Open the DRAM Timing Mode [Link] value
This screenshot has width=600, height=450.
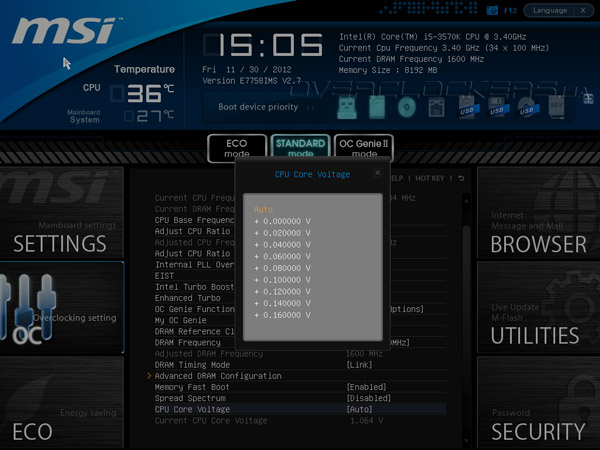pos(359,365)
